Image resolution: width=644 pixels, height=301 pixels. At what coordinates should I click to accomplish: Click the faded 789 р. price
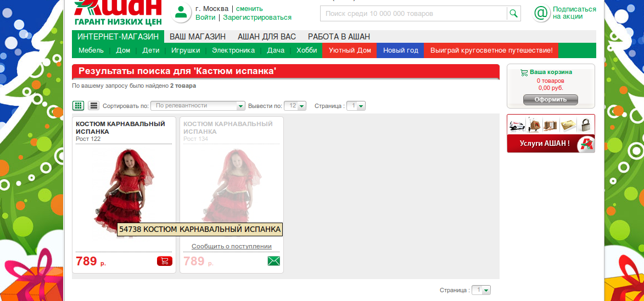(198, 261)
